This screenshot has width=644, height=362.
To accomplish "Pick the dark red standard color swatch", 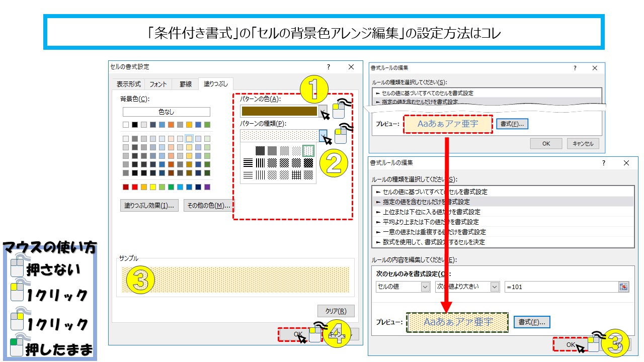I will (x=126, y=187).
